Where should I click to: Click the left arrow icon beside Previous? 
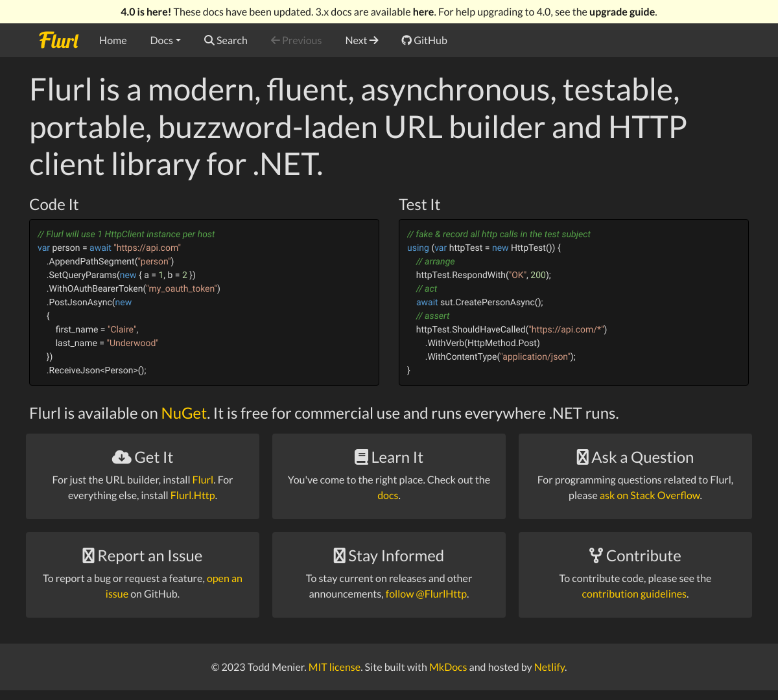point(276,40)
